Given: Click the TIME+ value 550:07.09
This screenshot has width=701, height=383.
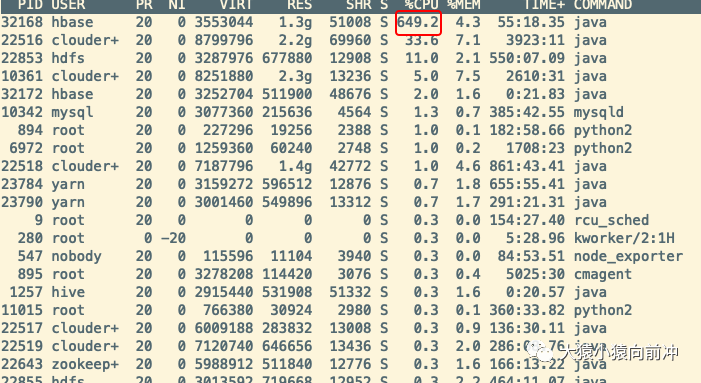Looking at the screenshot, I should pyautogui.click(x=527, y=58).
